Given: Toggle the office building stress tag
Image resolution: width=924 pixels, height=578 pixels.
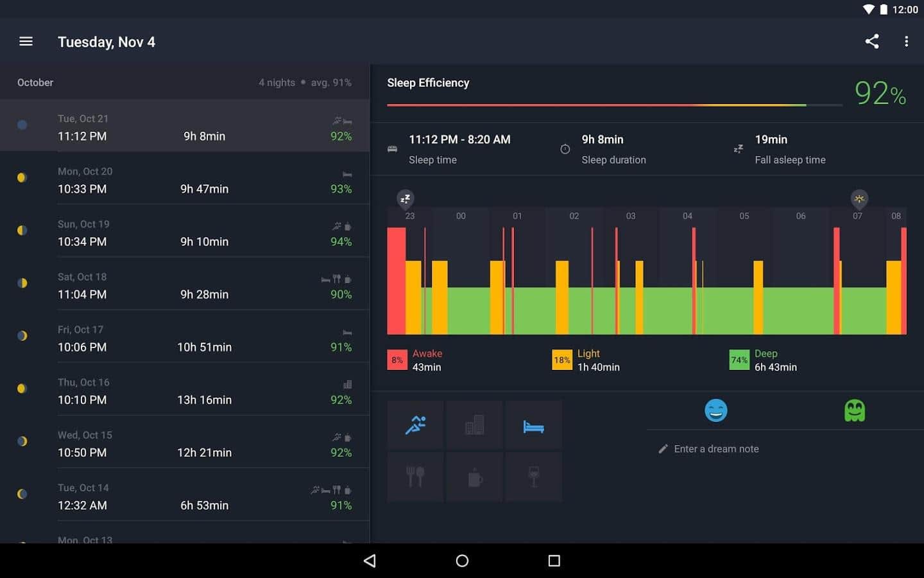Looking at the screenshot, I should 474,425.
